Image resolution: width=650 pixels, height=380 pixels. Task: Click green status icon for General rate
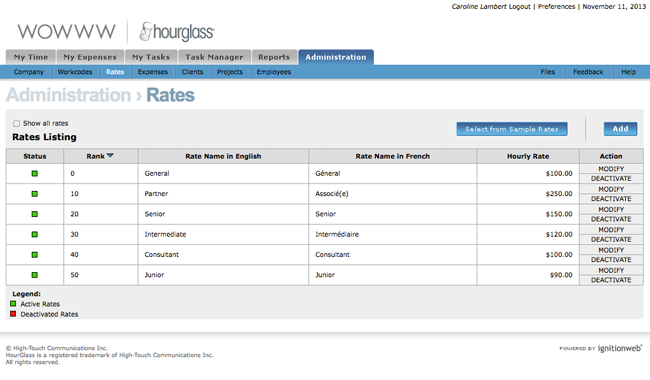[x=35, y=173]
